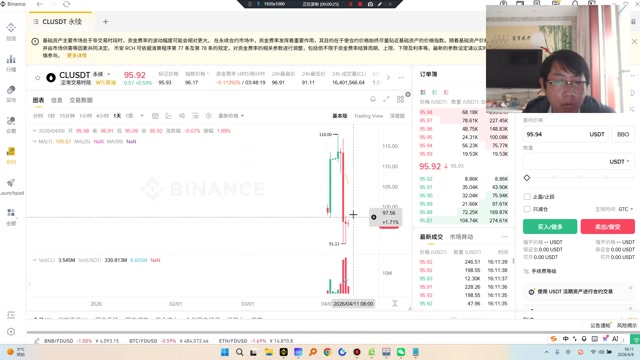
Task: Open the chart indicators icon
Action: coord(169,116)
